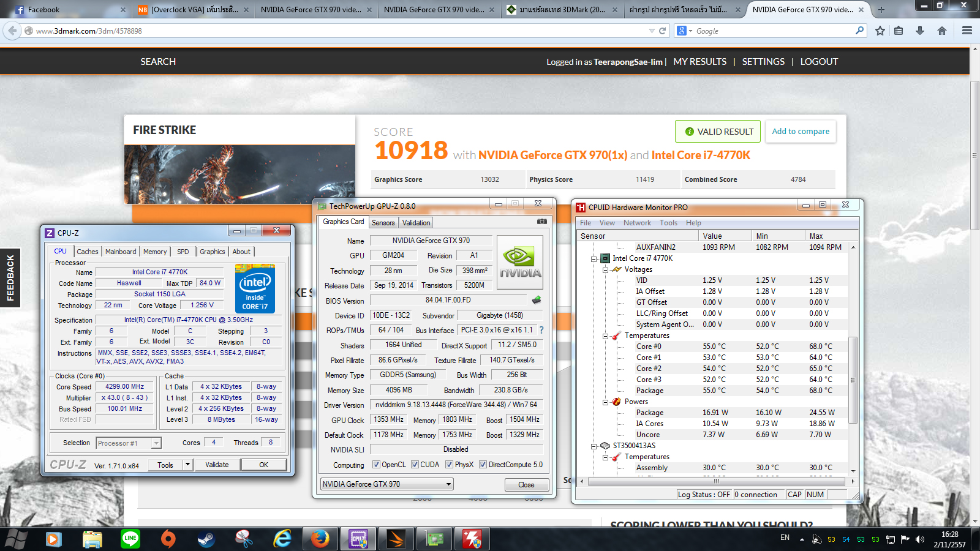Open Windows Explorer folder in taskbar
Viewport: 980px width, 551px height.
pyautogui.click(x=92, y=539)
